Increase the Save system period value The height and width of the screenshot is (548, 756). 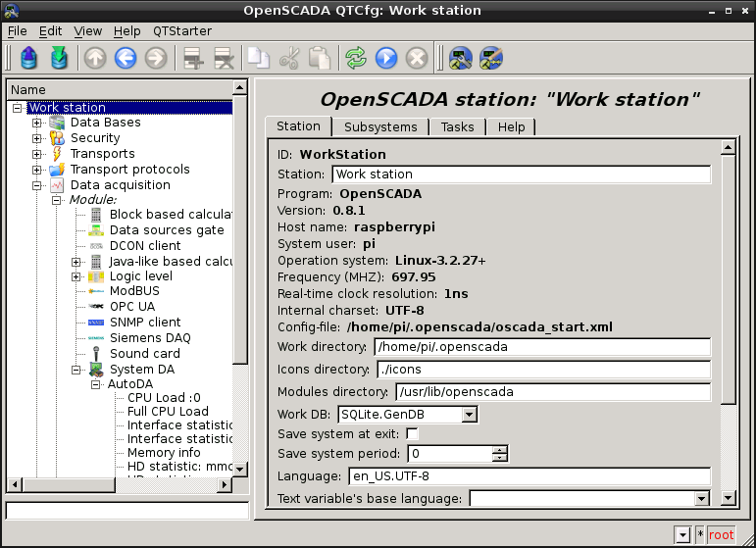click(499, 450)
